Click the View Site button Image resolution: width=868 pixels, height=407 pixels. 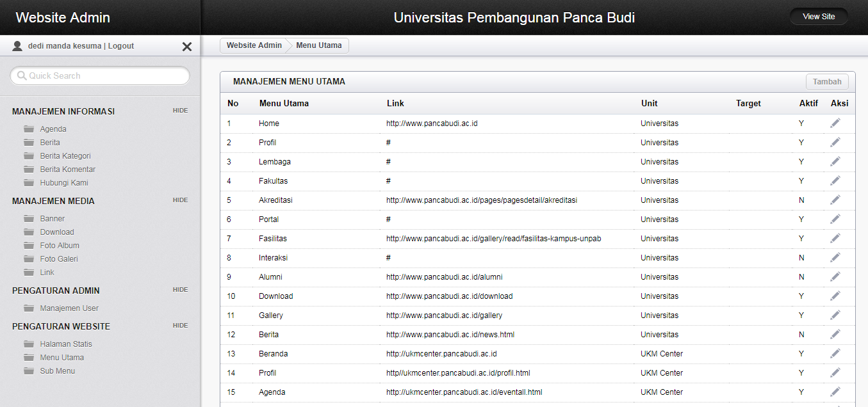pos(818,17)
